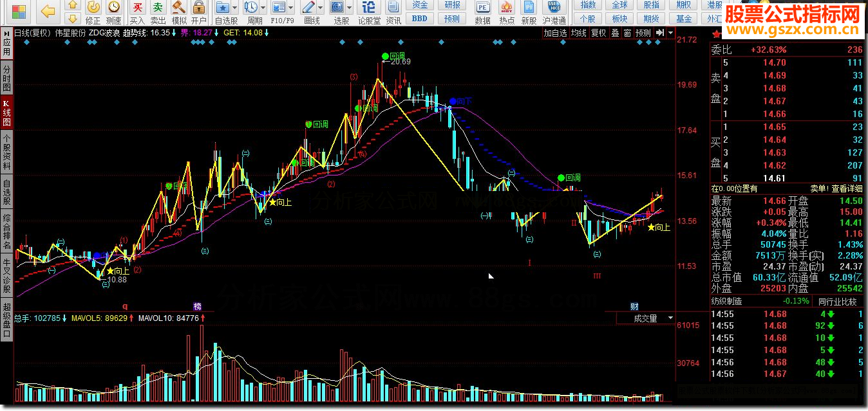Image resolution: width=868 pixels, height=411 pixels.
Task: Click the 研报 research report button
Action: (x=453, y=5)
